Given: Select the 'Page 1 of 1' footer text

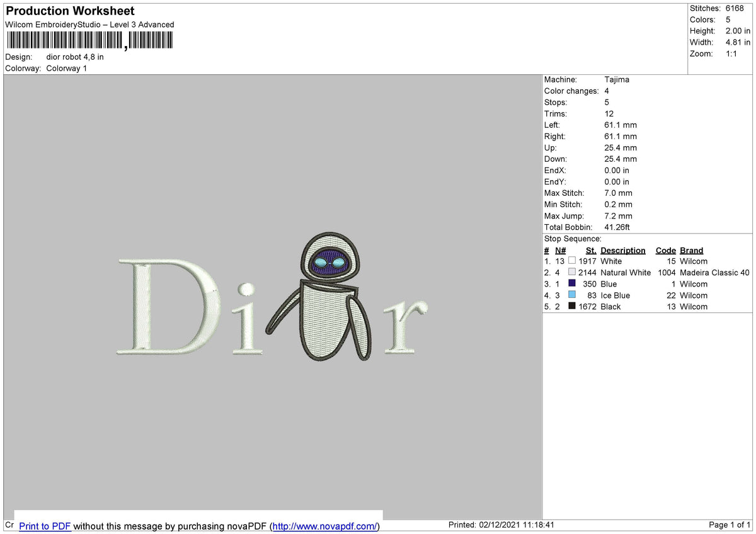Looking at the screenshot, I should coord(730,525).
